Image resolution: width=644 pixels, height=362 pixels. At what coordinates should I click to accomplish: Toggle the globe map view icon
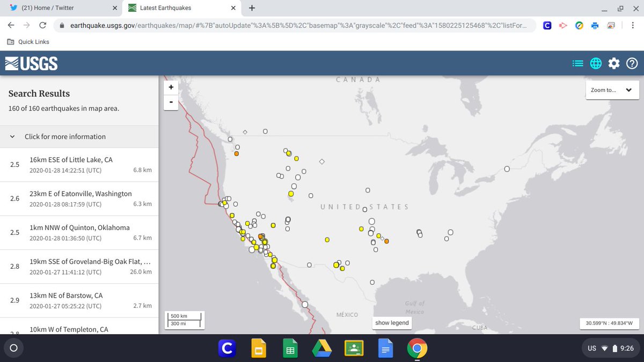[x=596, y=63]
